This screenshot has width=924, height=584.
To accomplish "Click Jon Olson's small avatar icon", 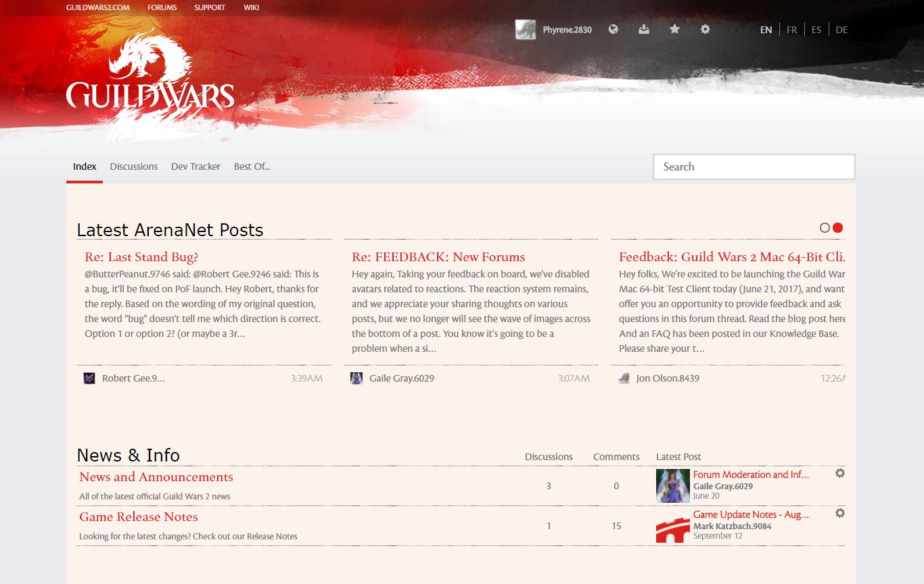I will point(624,378).
